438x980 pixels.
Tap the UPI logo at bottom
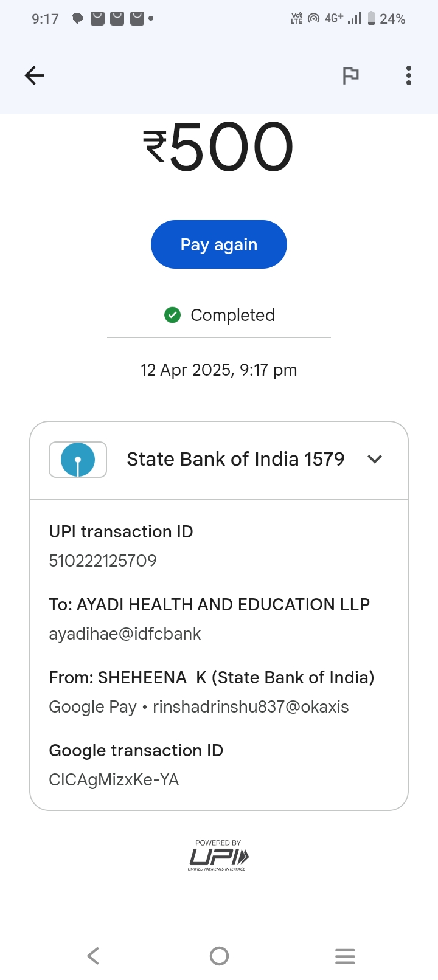coord(218,856)
